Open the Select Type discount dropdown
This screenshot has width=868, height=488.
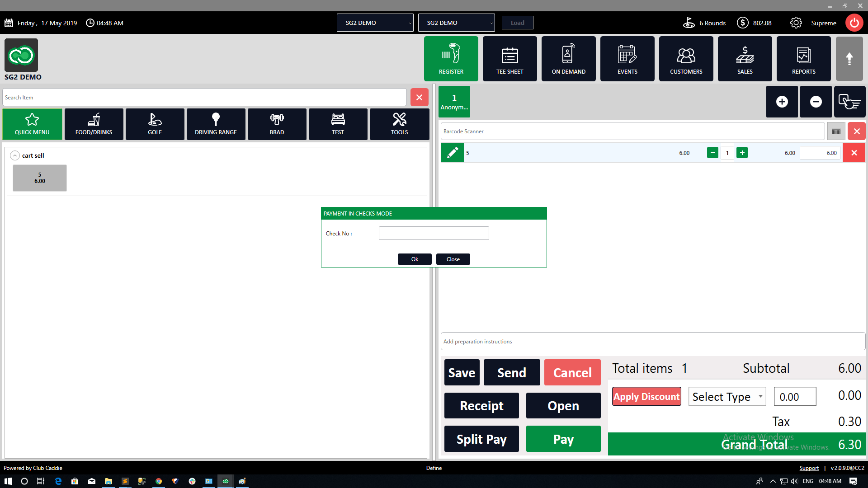pos(727,397)
